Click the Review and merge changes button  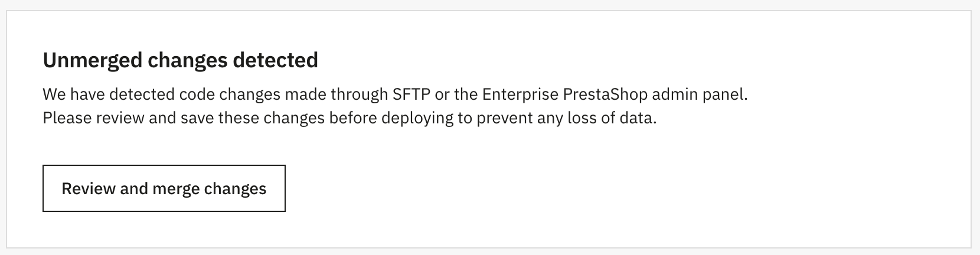(x=164, y=188)
